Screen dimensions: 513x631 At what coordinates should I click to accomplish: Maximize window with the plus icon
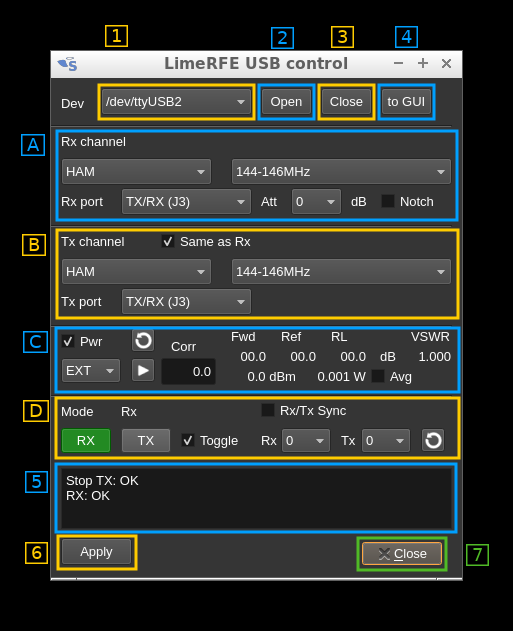pyautogui.click(x=422, y=63)
